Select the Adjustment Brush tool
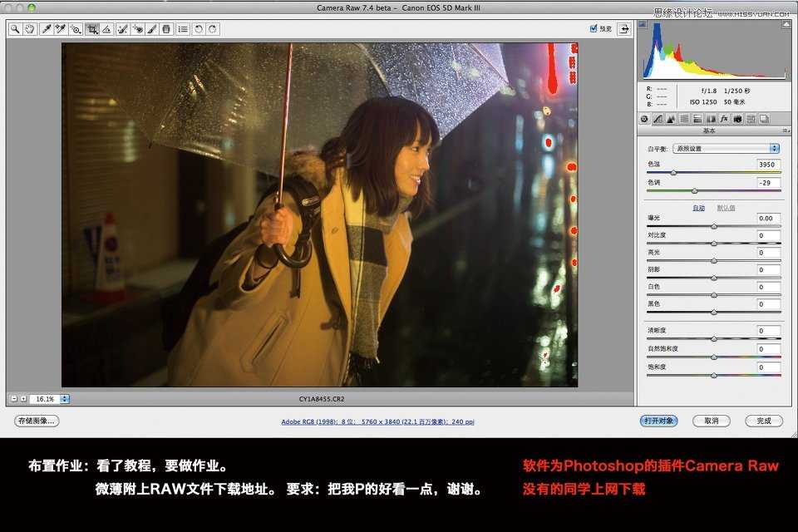This screenshot has width=798, height=532. click(154, 29)
